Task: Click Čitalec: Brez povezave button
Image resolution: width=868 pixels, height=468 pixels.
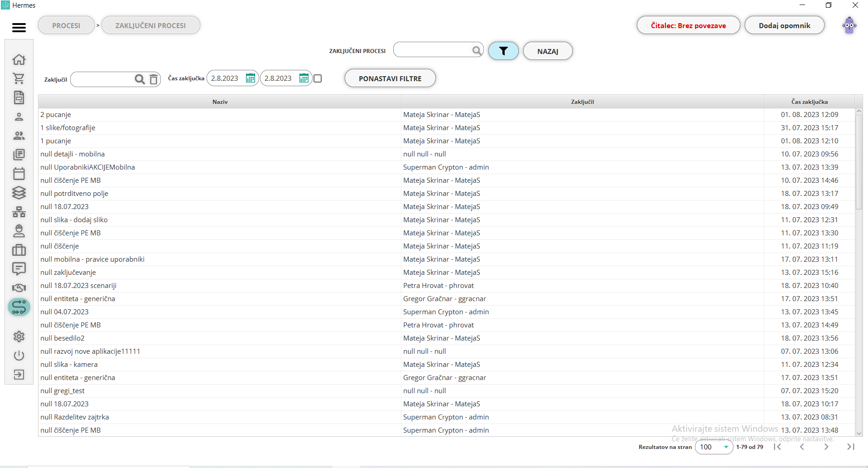Action: point(688,25)
